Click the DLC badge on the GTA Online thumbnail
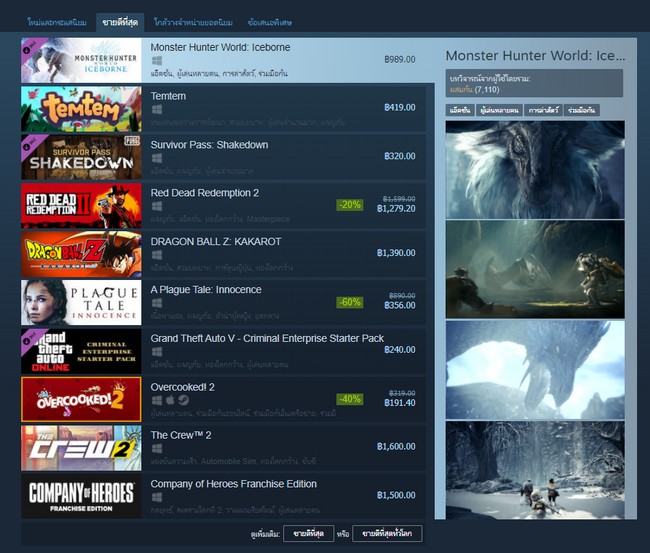 [30, 338]
